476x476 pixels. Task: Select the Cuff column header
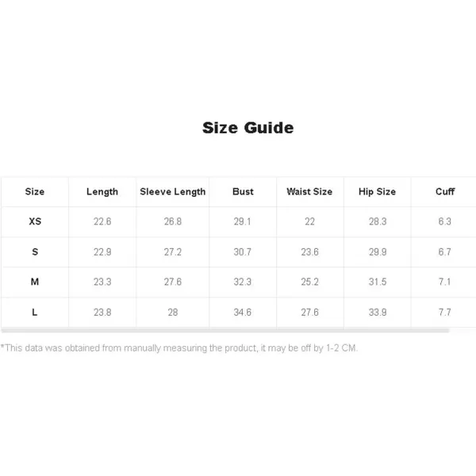tap(445, 191)
